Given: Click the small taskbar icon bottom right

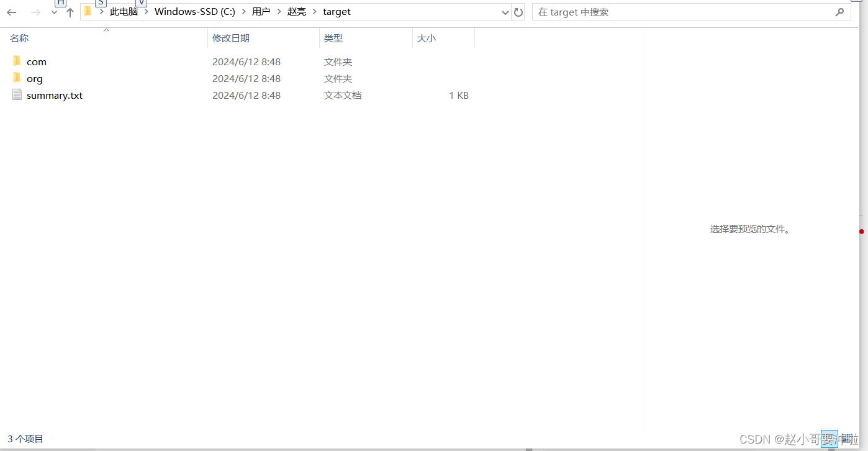Looking at the screenshot, I should pos(830,439).
